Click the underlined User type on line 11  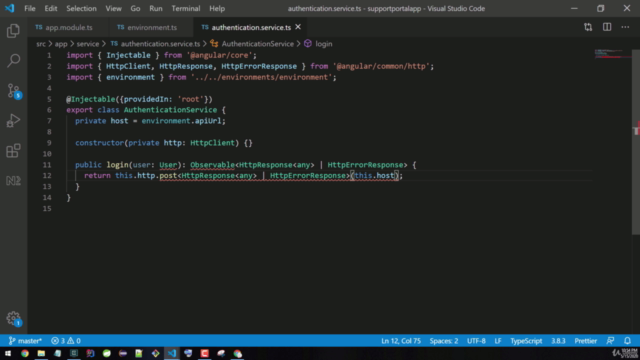pyautogui.click(x=168, y=165)
